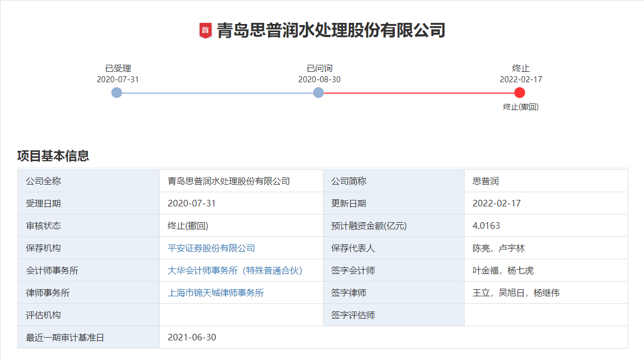Image resolution: width=644 pixels, height=360 pixels.
Task: Click the 2020-07-31 date under 已受理
Action: coord(118,80)
